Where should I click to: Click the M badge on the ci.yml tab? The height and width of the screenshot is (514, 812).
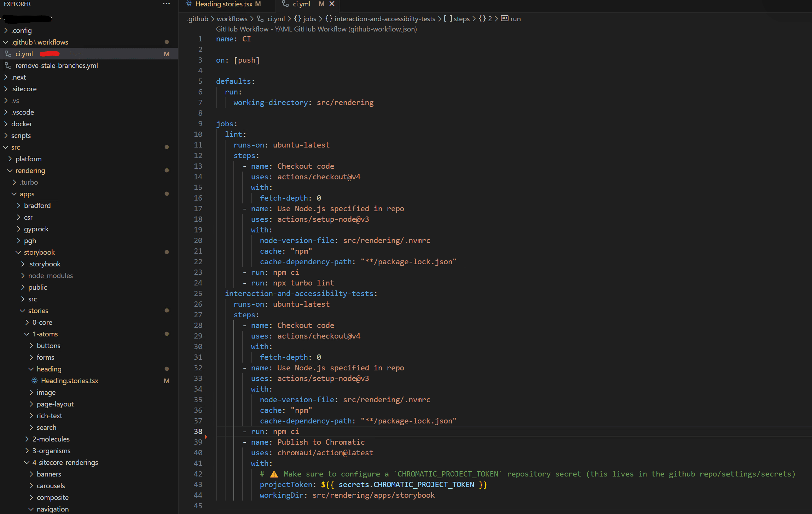[321, 4]
